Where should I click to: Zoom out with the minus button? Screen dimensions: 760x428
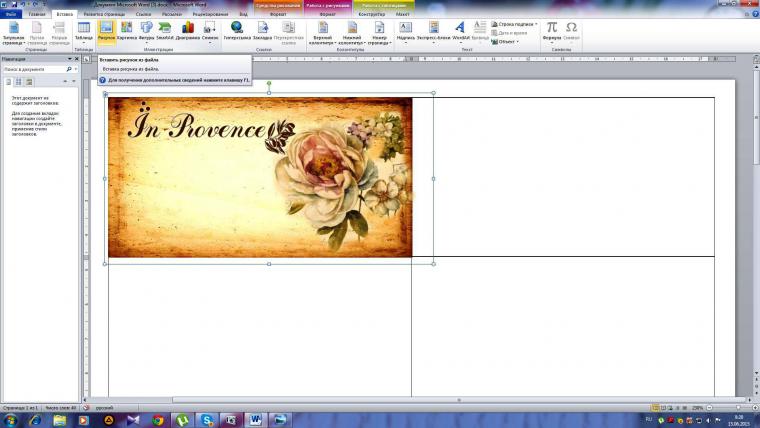click(710, 408)
